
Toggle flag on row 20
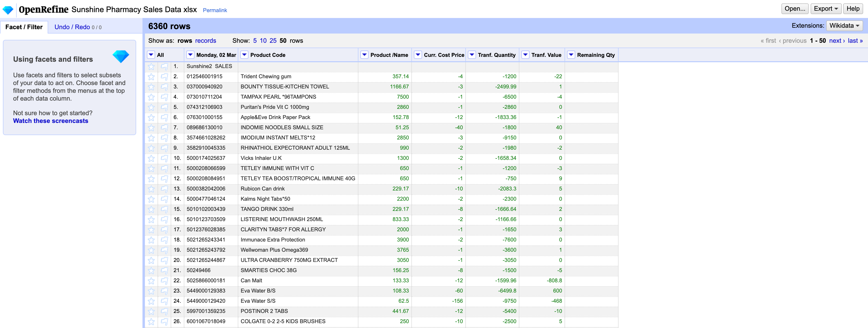(164, 260)
